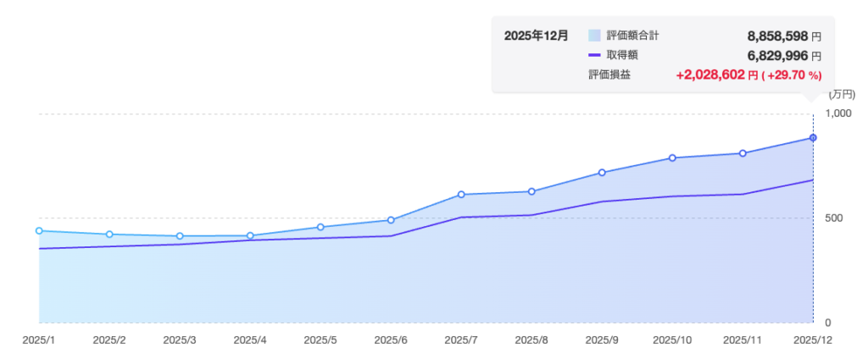Click the 2025/5 valuation data point
This screenshot has width=868, height=364.
coord(320,227)
